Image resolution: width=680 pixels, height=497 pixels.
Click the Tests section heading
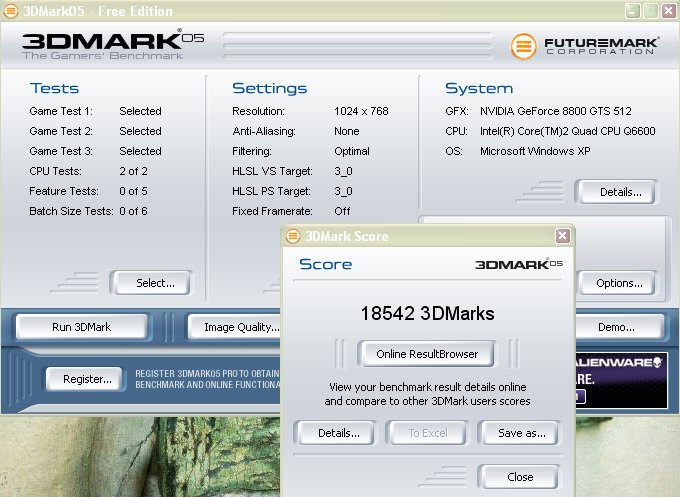coord(55,88)
